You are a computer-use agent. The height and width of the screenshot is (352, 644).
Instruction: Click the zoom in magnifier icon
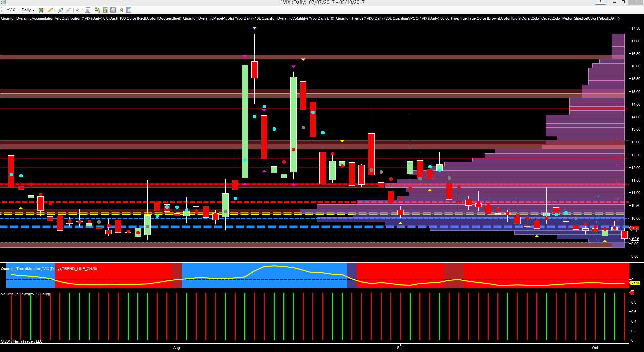(x=61, y=10)
